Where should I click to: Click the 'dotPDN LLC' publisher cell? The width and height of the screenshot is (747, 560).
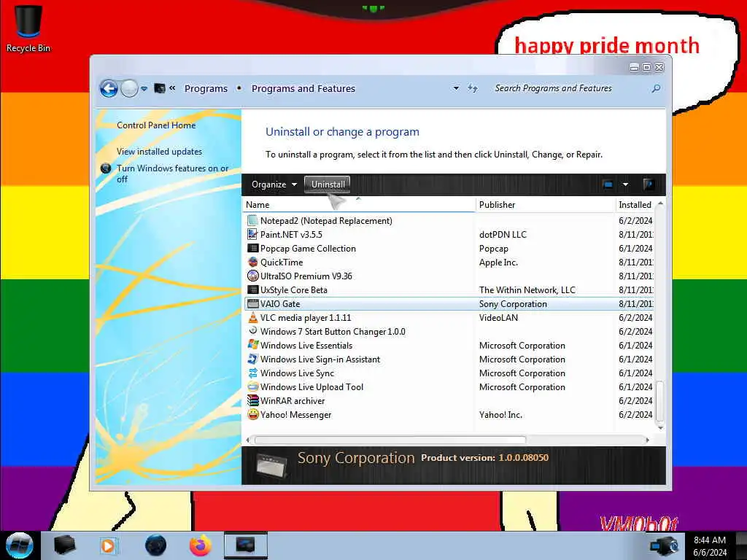[503, 234]
